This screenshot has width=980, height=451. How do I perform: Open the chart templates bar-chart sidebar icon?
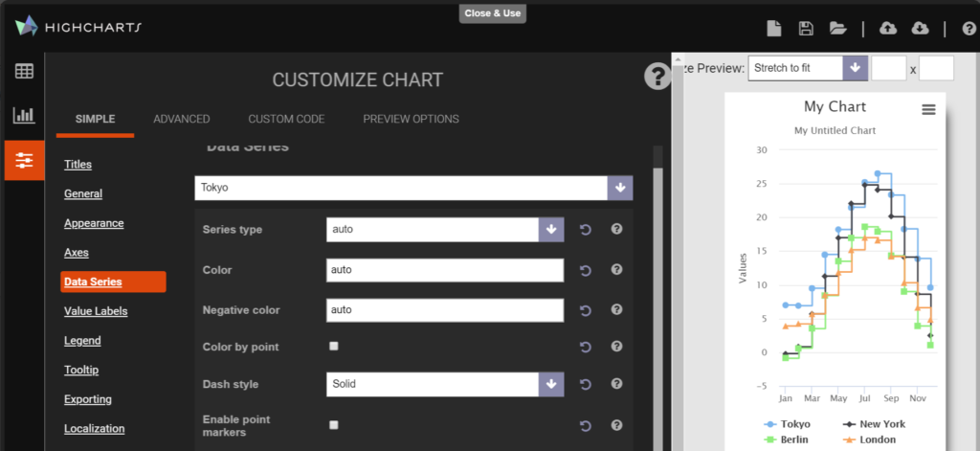click(x=24, y=115)
